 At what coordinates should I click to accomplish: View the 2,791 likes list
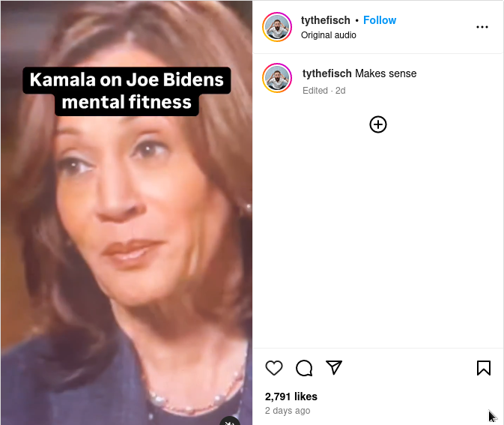point(291,397)
